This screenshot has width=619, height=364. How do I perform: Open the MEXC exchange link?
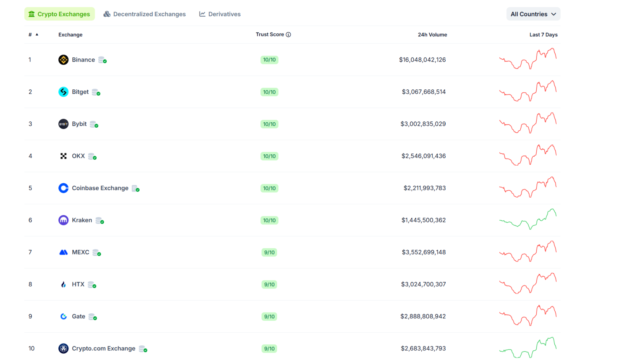point(80,252)
